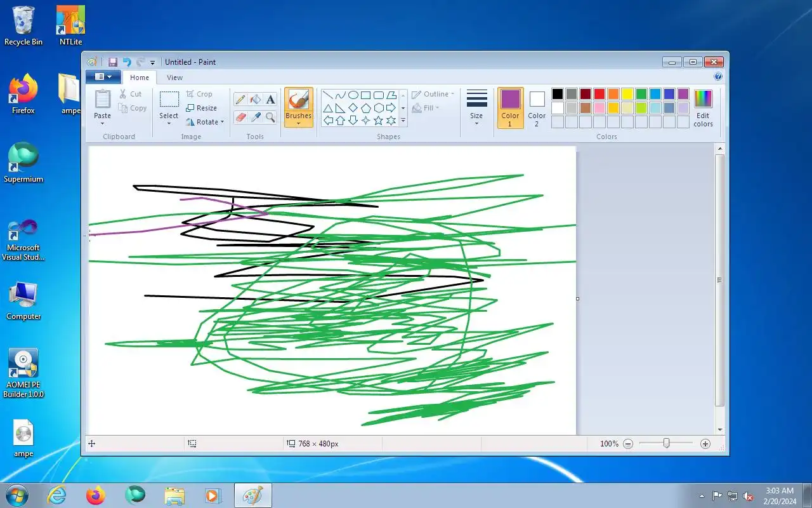Click the Edit colors button
Viewport: 812px width, 508px height.
[703, 108]
